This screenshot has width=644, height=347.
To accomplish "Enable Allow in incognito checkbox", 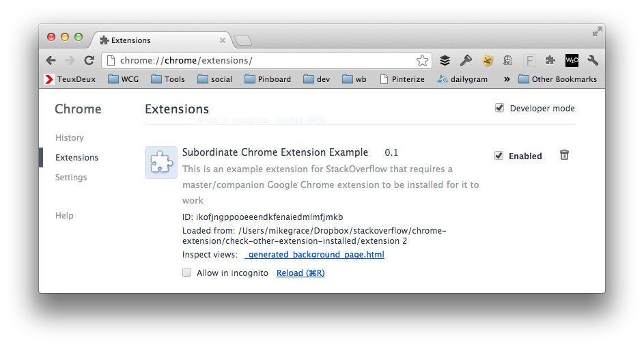I will tap(187, 273).
